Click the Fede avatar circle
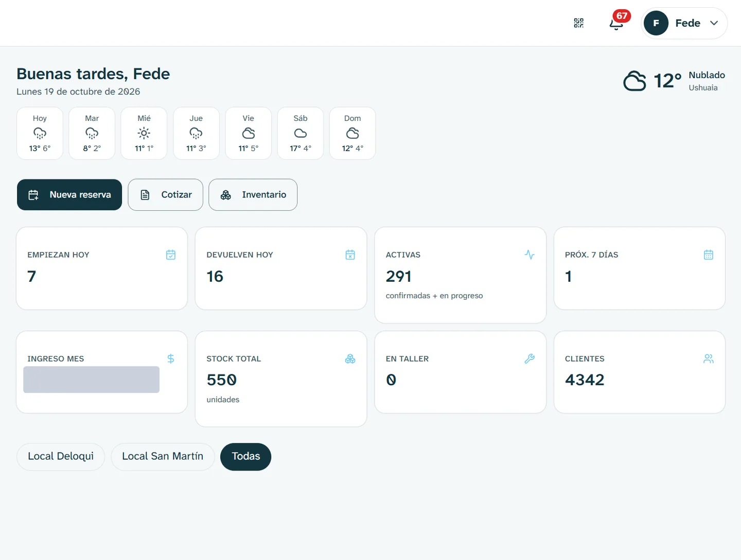This screenshot has width=741, height=560. coord(656,23)
